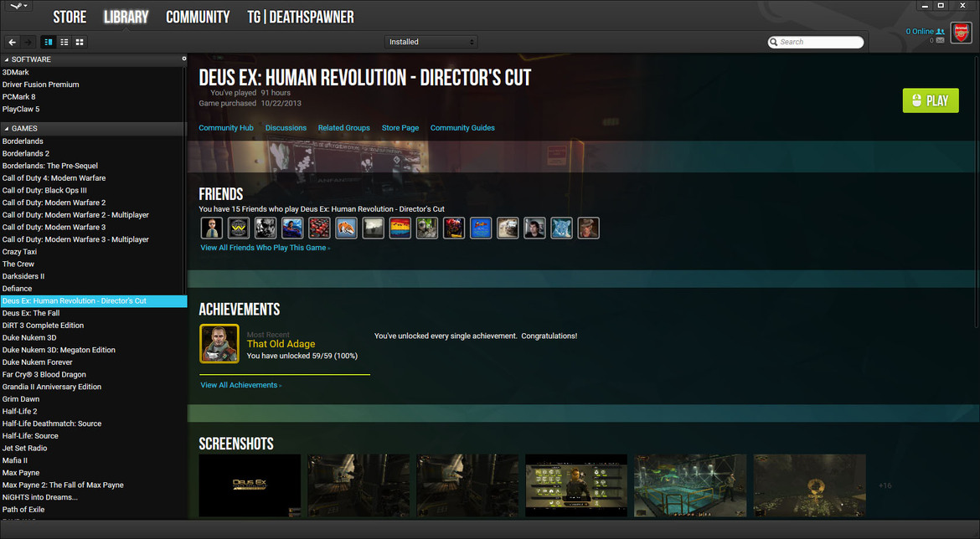Open the Related Groups link
This screenshot has width=980, height=539.
(x=343, y=128)
